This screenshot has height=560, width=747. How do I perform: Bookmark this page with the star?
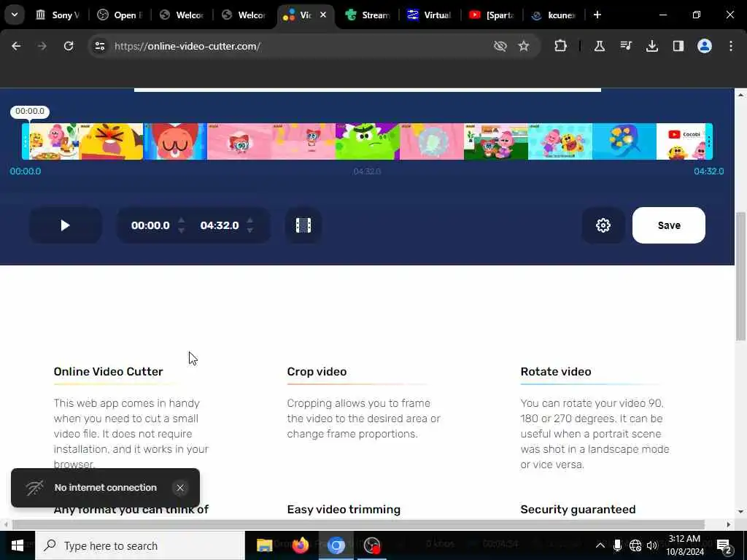(524, 46)
